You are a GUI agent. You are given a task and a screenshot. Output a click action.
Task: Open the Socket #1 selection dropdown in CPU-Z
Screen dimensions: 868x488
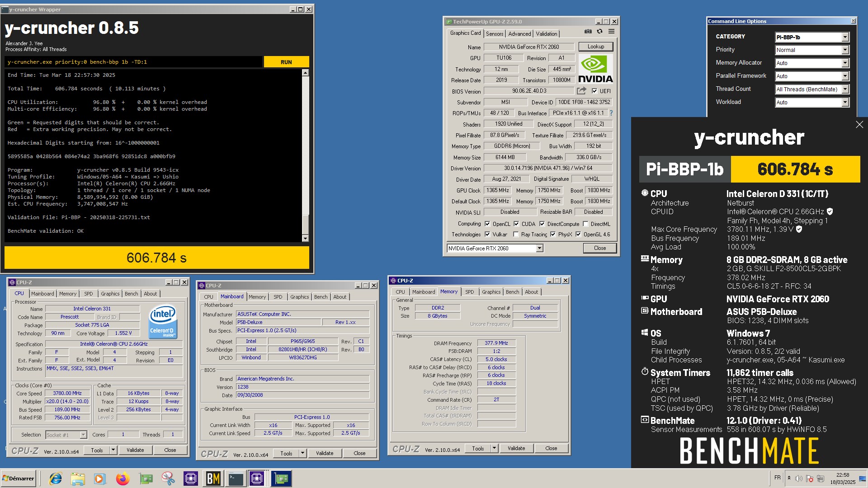pos(66,435)
